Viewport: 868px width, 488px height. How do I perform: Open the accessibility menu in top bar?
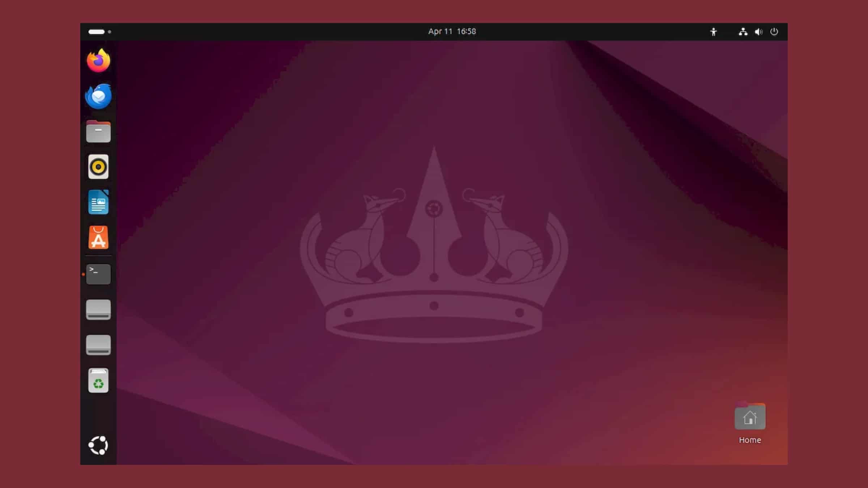714,32
